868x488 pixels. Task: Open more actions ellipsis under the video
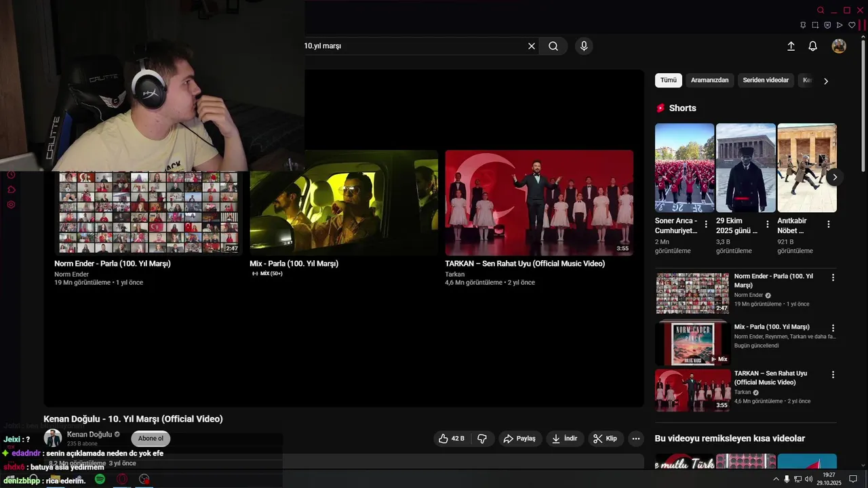click(x=635, y=439)
